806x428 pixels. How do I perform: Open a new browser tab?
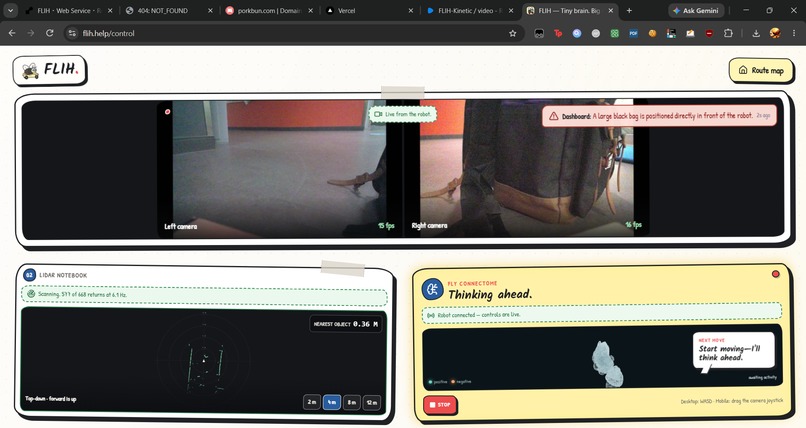point(629,10)
